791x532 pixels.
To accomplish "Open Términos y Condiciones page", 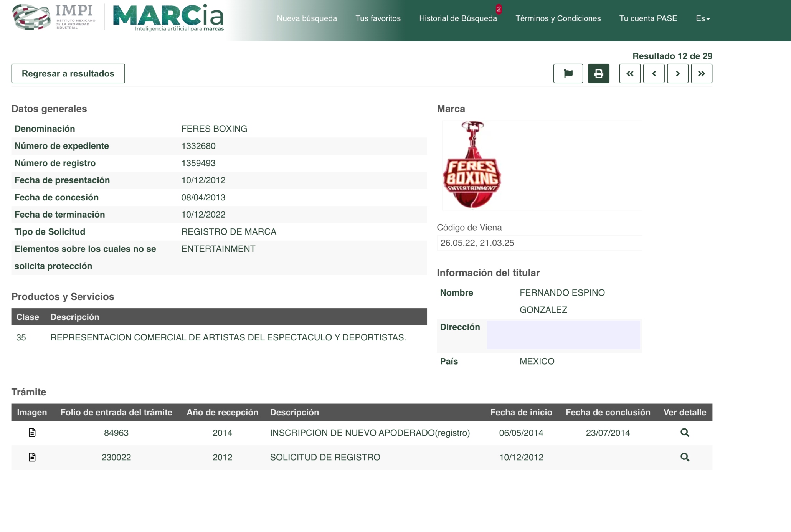I will pyautogui.click(x=558, y=18).
